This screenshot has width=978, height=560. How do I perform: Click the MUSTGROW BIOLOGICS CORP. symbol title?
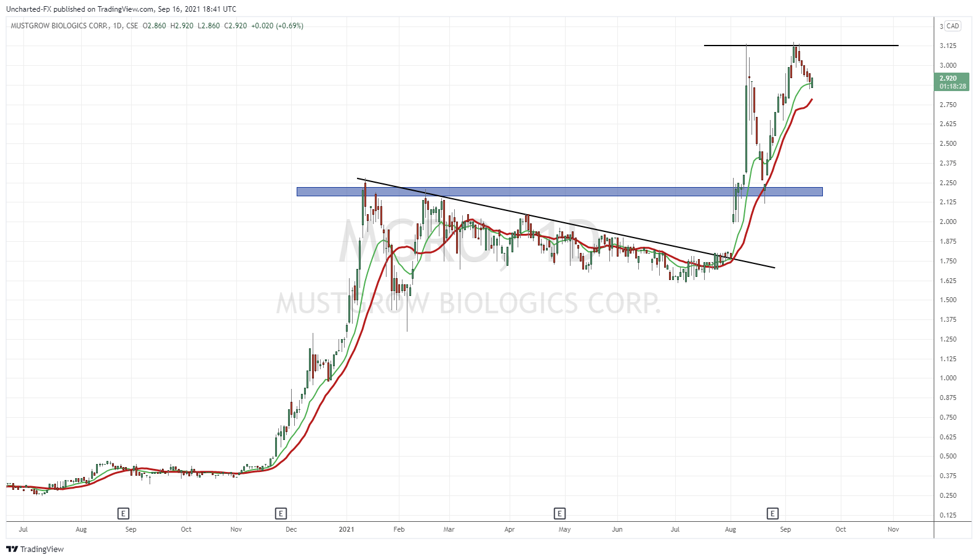point(60,26)
